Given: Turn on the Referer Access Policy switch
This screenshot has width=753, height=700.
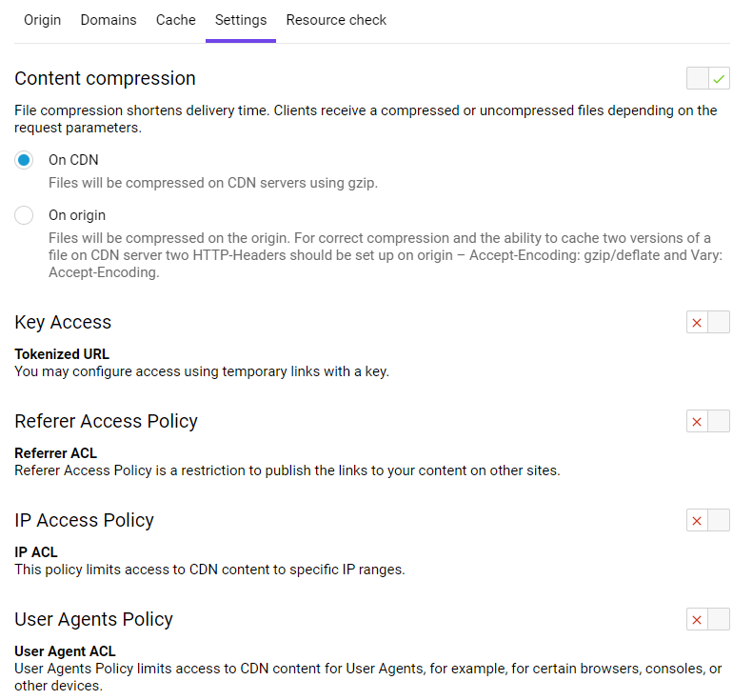Looking at the screenshot, I should pos(708,421).
